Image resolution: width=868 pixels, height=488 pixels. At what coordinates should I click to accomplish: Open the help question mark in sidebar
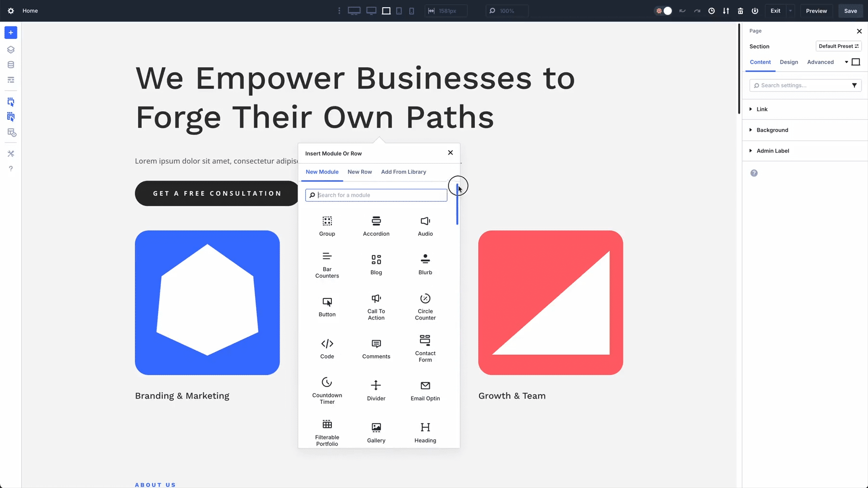[x=11, y=168]
